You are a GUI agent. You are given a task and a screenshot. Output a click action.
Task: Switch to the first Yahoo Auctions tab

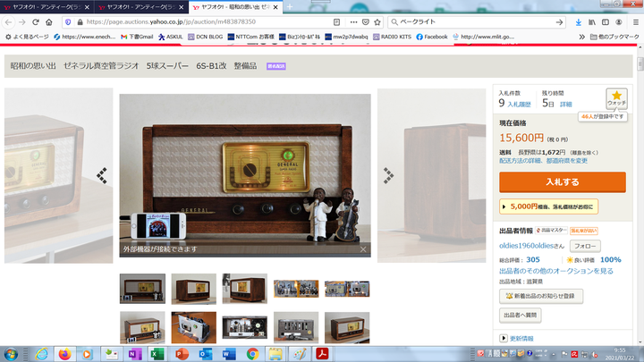click(x=45, y=6)
